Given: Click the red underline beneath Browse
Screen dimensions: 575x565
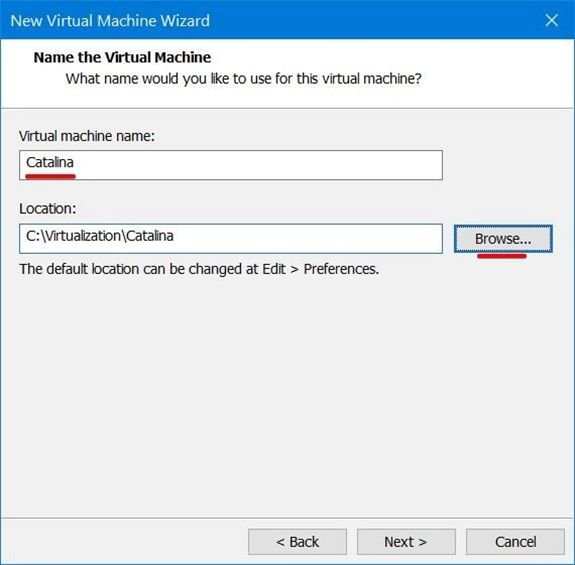Looking at the screenshot, I should click(502, 256).
